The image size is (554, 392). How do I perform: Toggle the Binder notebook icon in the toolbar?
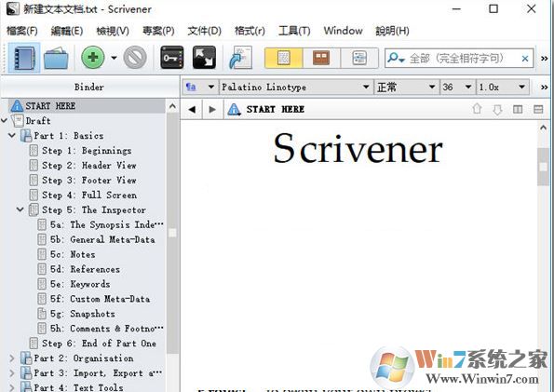click(x=24, y=58)
